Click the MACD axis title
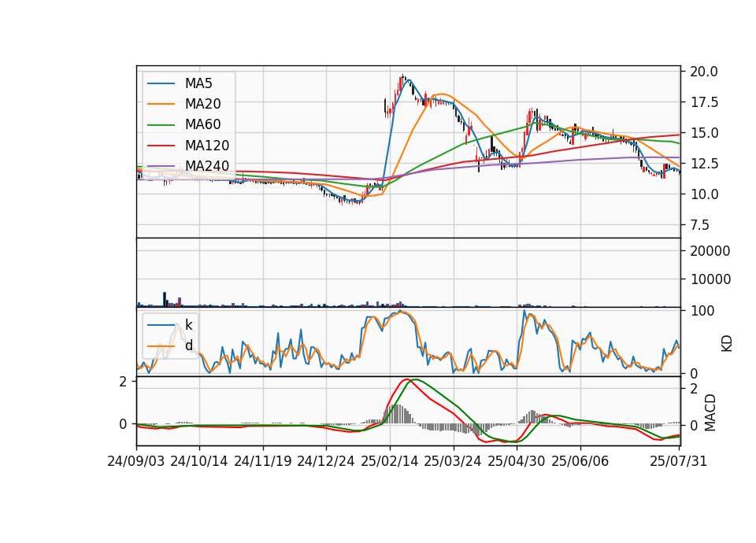This screenshot has width=756, height=543. coord(710,412)
